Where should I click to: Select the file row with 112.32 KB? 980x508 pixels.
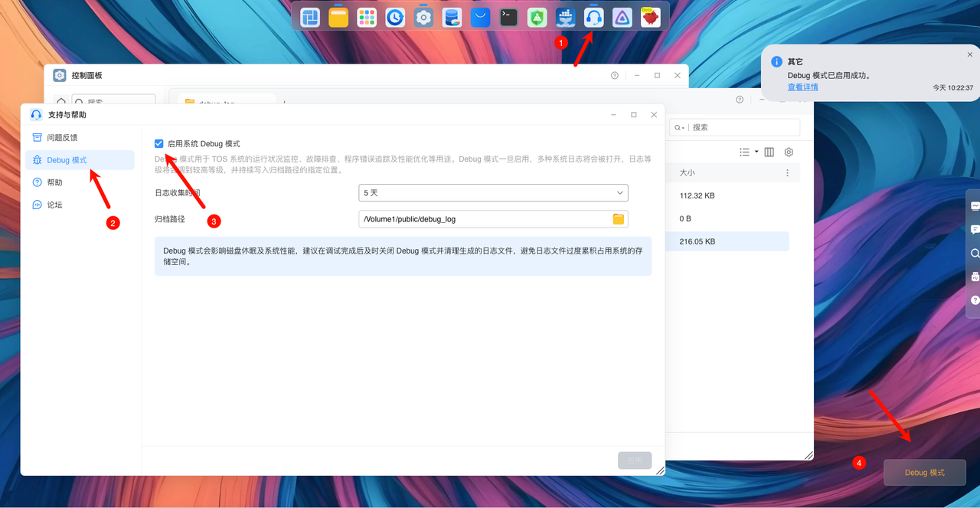click(x=729, y=196)
